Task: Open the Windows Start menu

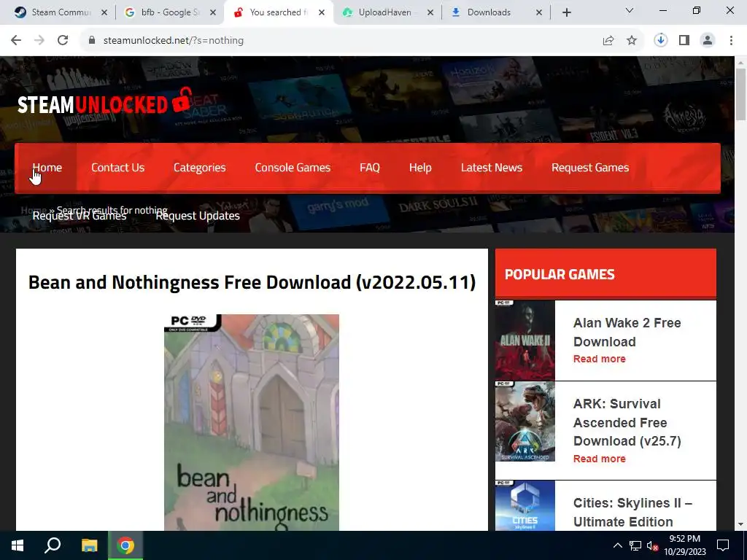Action: [18, 545]
